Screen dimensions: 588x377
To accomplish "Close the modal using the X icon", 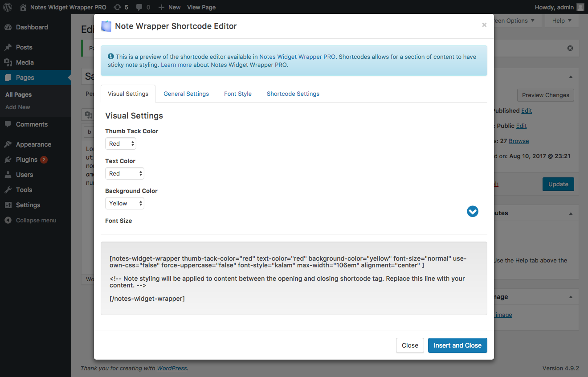I will (484, 25).
